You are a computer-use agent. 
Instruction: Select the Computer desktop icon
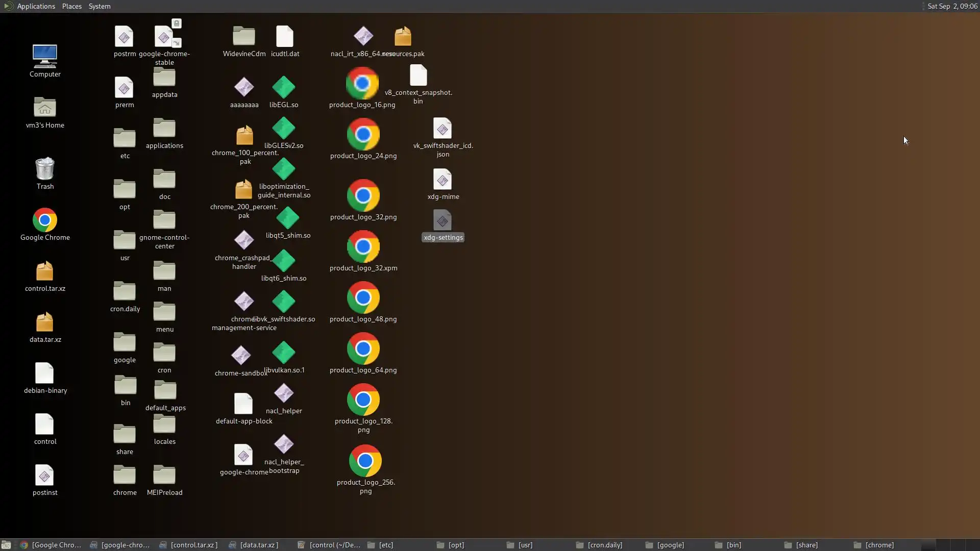45,56
